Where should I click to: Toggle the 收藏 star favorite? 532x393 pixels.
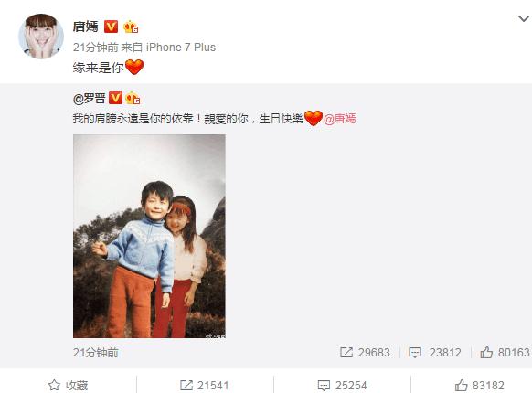69,385
